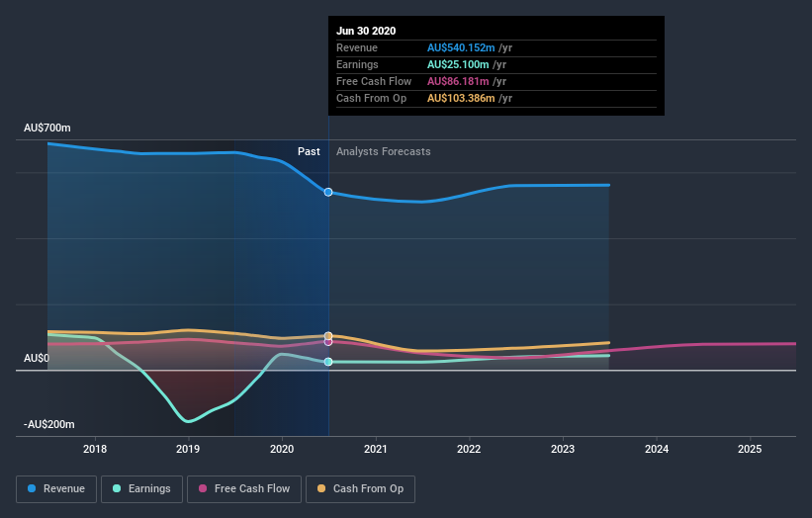812x518 pixels.
Task: Click the orange Cash From Op data point
Action: (x=328, y=336)
